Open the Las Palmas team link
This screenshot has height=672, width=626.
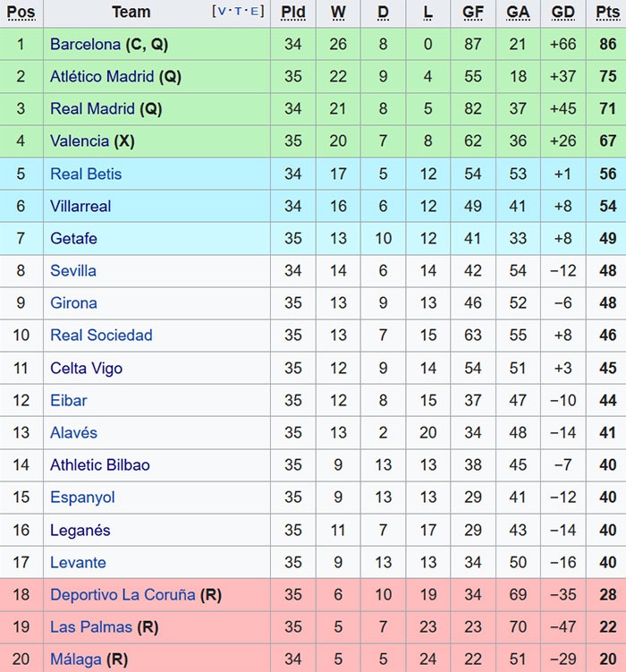coord(91,626)
